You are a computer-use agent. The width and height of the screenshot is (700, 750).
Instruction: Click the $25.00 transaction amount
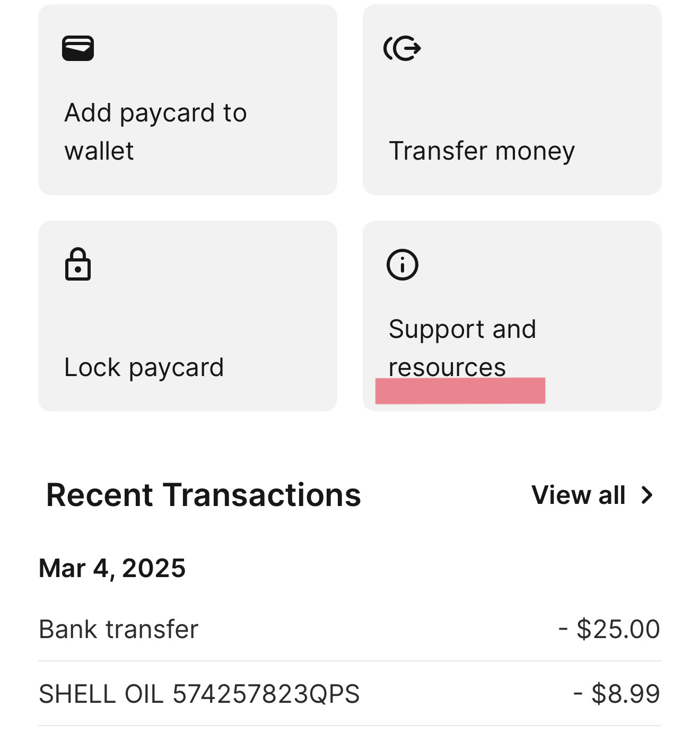click(x=609, y=629)
